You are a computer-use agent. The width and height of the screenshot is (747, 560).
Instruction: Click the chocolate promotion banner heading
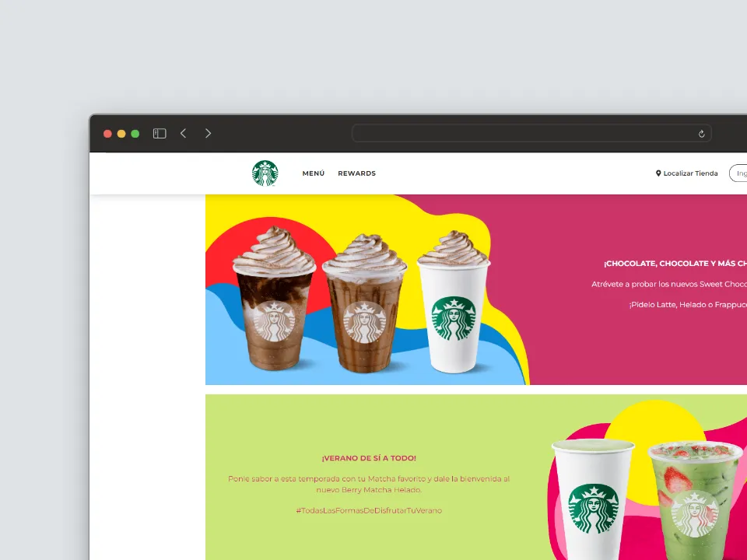(674, 264)
